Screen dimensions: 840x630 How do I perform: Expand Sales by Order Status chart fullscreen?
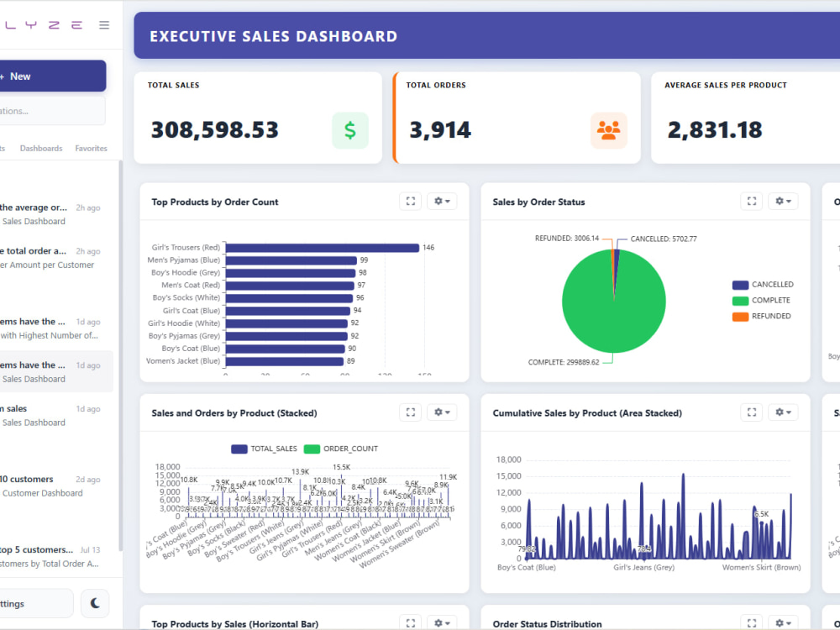[x=752, y=201]
